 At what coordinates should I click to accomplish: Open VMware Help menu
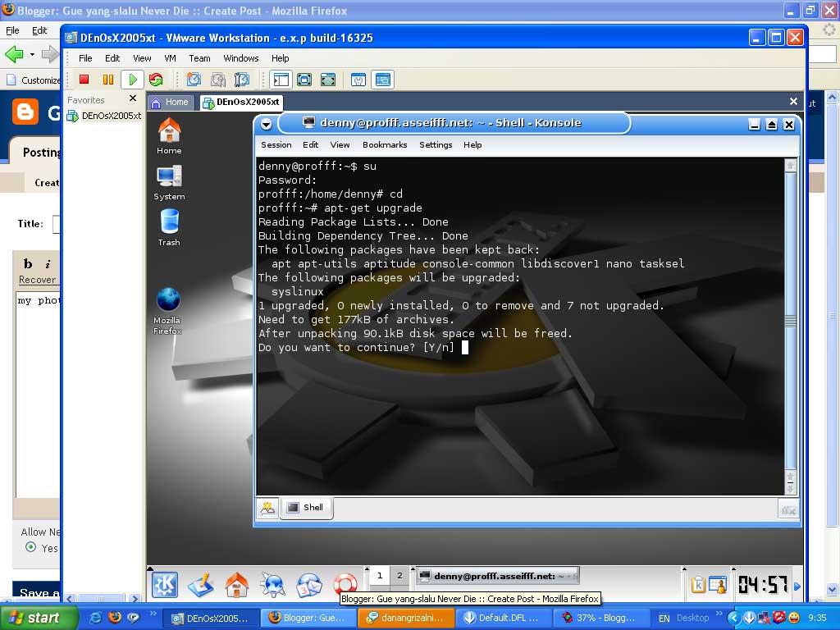click(x=280, y=58)
